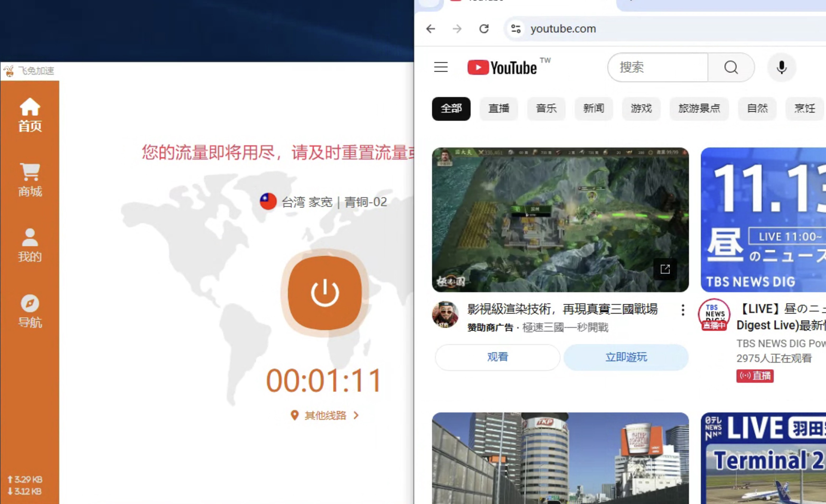Open the 我的 profile section
This screenshot has width=826, height=504.
click(30, 245)
